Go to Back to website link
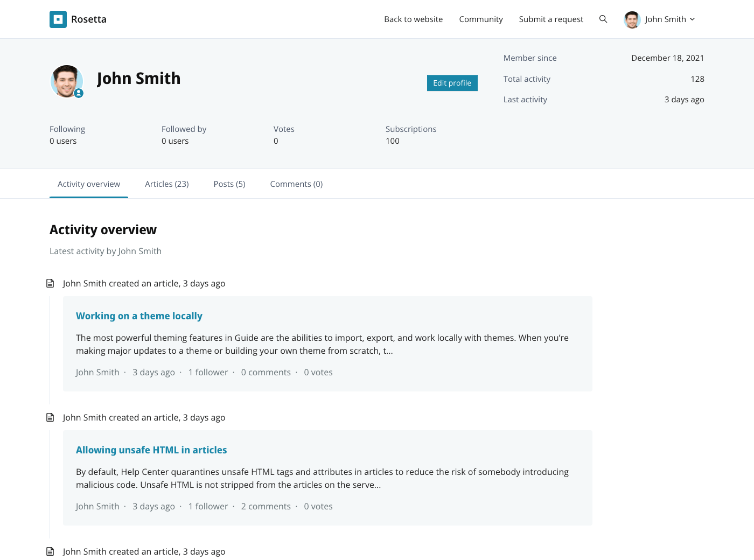This screenshot has height=560, width=754. coord(413,19)
